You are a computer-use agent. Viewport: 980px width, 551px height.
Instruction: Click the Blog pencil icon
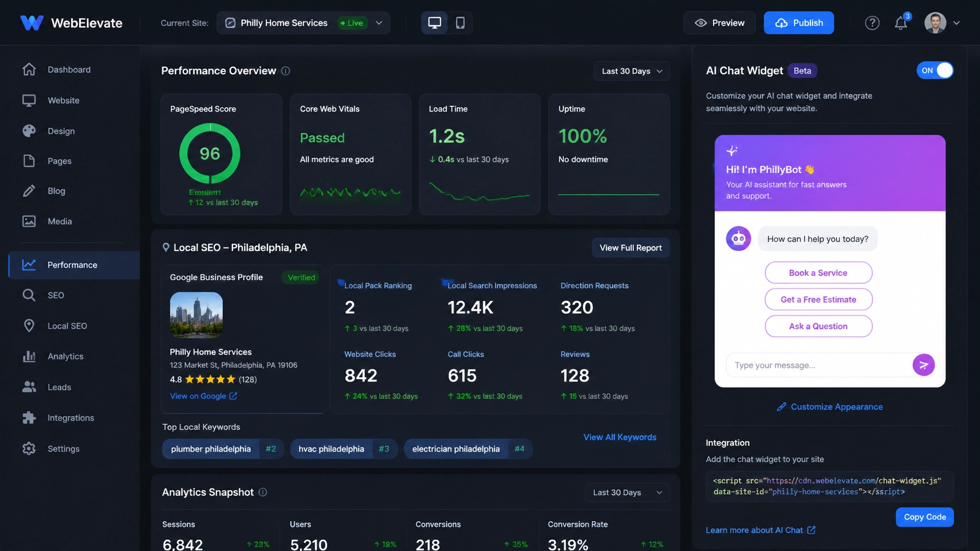[29, 191]
